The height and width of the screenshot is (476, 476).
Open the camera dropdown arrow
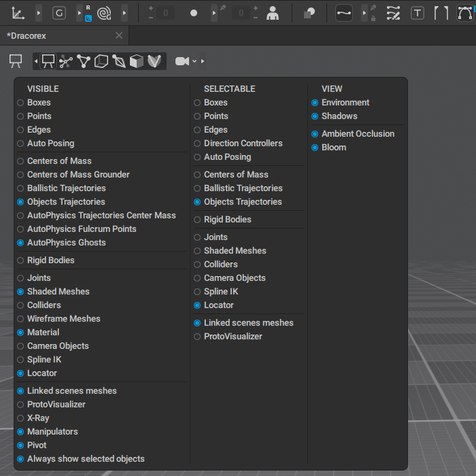(194, 61)
